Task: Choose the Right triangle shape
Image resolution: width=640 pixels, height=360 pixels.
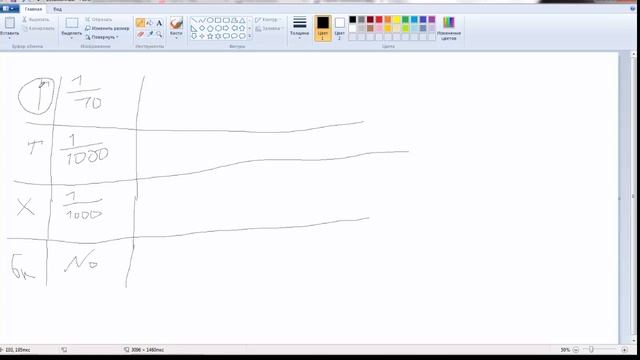Action: click(x=193, y=29)
